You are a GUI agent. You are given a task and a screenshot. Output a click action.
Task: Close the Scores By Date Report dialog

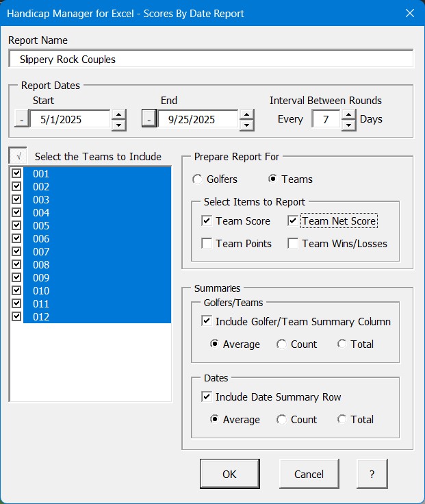(x=410, y=13)
